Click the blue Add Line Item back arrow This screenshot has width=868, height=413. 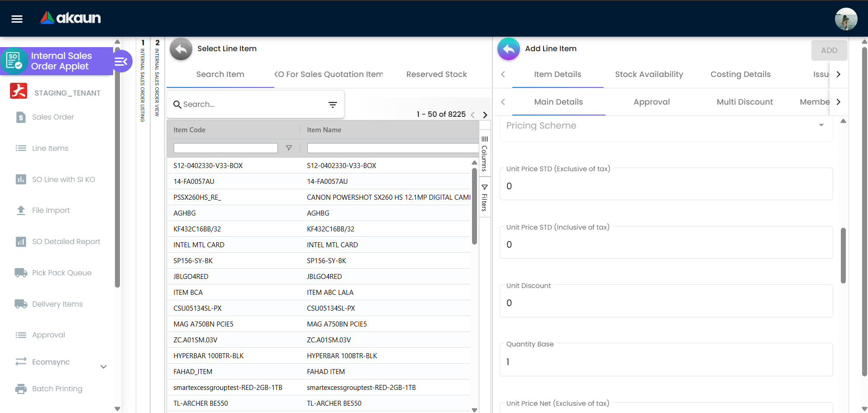[509, 49]
